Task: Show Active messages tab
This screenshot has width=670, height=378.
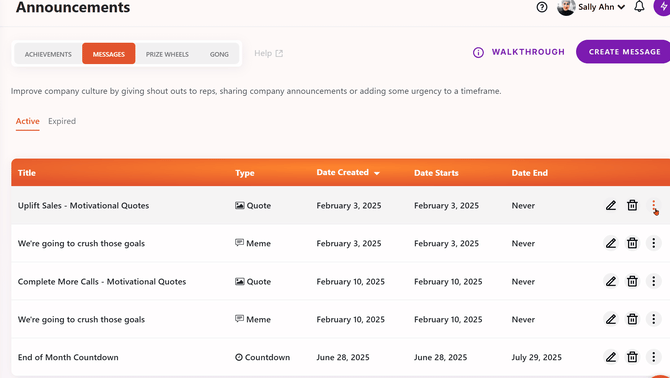Action: tap(27, 121)
